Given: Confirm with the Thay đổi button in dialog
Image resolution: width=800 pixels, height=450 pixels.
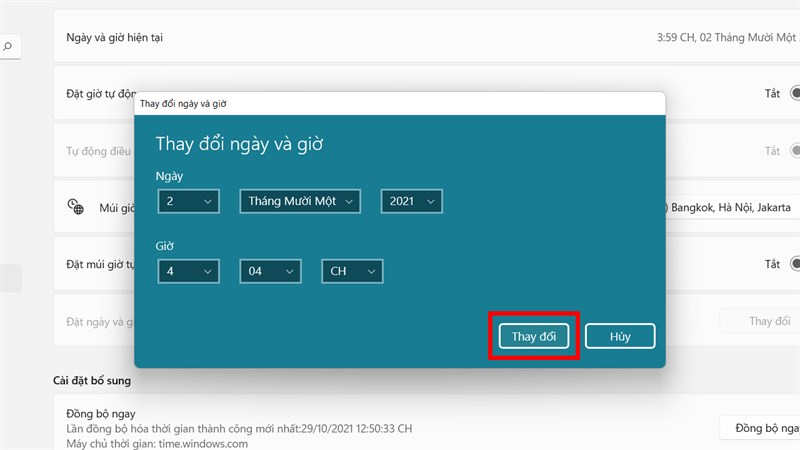Looking at the screenshot, I should tap(534, 336).
